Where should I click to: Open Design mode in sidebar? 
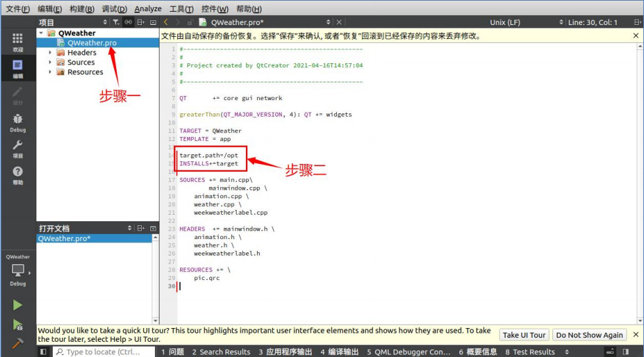[x=18, y=96]
